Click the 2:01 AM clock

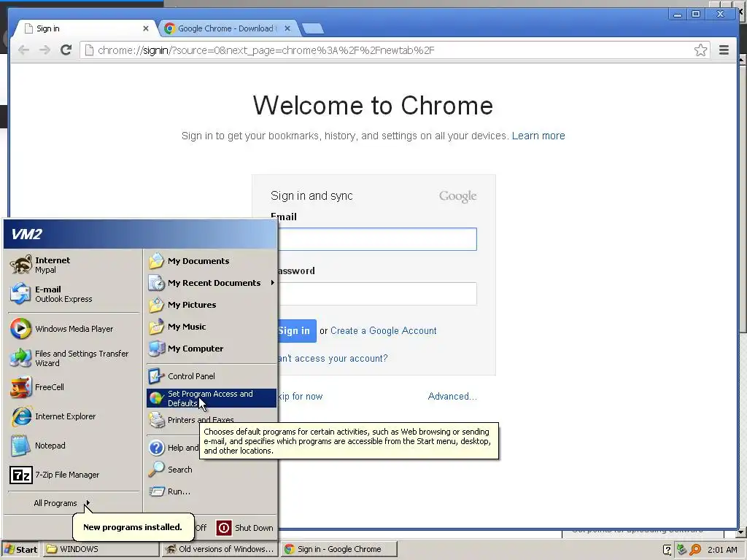point(722,550)
